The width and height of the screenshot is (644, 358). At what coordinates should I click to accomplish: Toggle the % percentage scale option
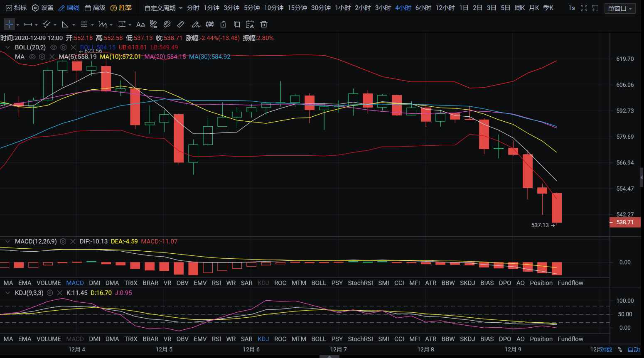[x=619, y=350]
